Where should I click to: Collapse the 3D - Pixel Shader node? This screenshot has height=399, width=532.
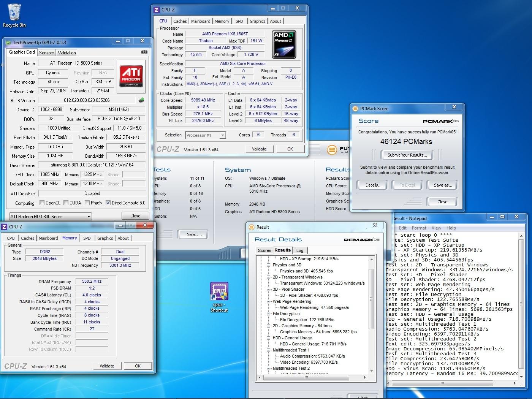[269, 289]
